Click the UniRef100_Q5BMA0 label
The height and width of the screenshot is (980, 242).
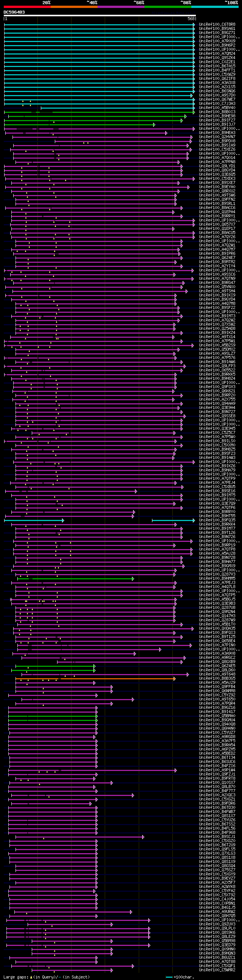[x=217, y=716]
